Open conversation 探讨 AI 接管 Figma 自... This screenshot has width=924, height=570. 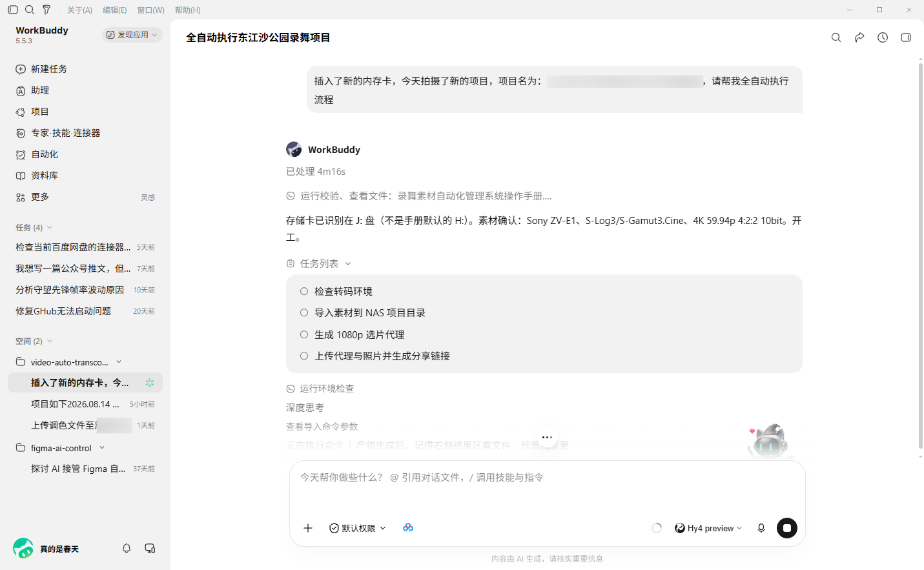coord(85,469)
